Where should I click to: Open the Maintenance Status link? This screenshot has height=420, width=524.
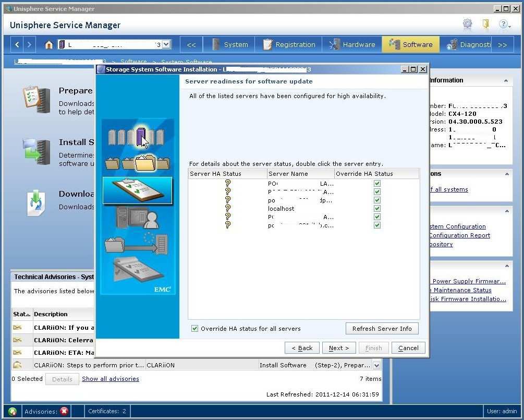coord(460,290)
